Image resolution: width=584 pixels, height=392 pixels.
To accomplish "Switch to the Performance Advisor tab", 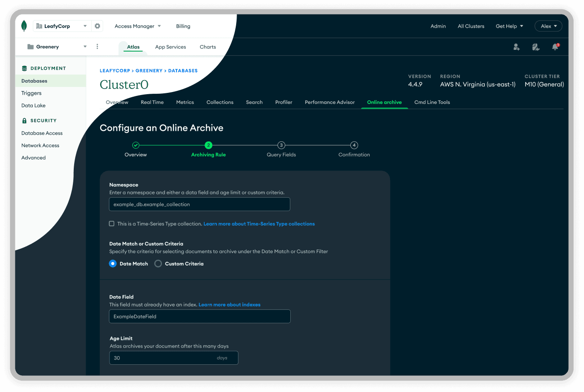I will (x=330, y=102).
